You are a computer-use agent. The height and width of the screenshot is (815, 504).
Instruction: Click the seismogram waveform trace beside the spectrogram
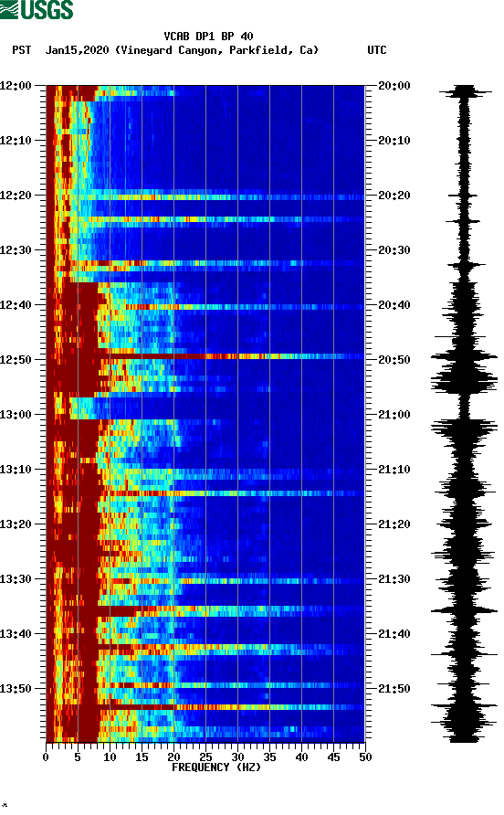point(464,413)
